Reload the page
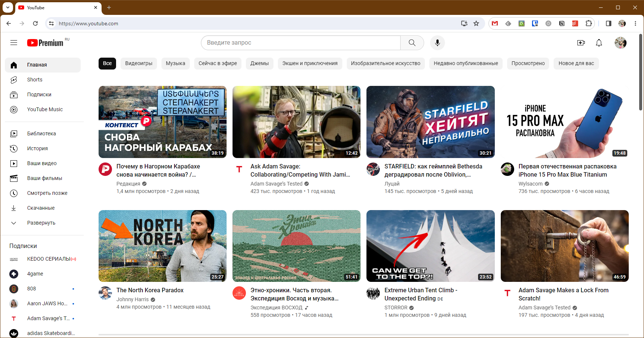The height and width of the screenshot is (338, 644). click(35, 23)
